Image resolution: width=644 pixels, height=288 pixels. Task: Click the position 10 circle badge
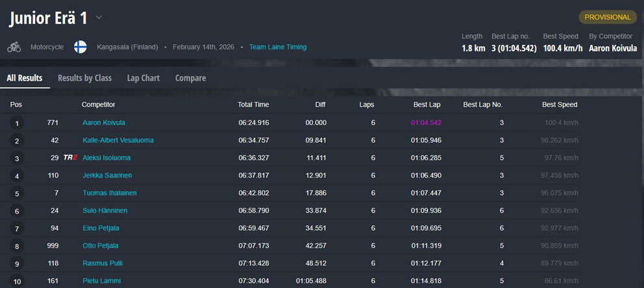coord(17,281)
